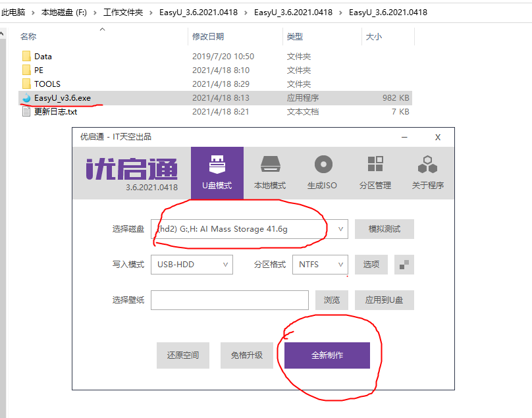Viewport: 532px width, 418px height.
Task: Click the 选择壁纸 path input field
Action: [x=230, y=300]
